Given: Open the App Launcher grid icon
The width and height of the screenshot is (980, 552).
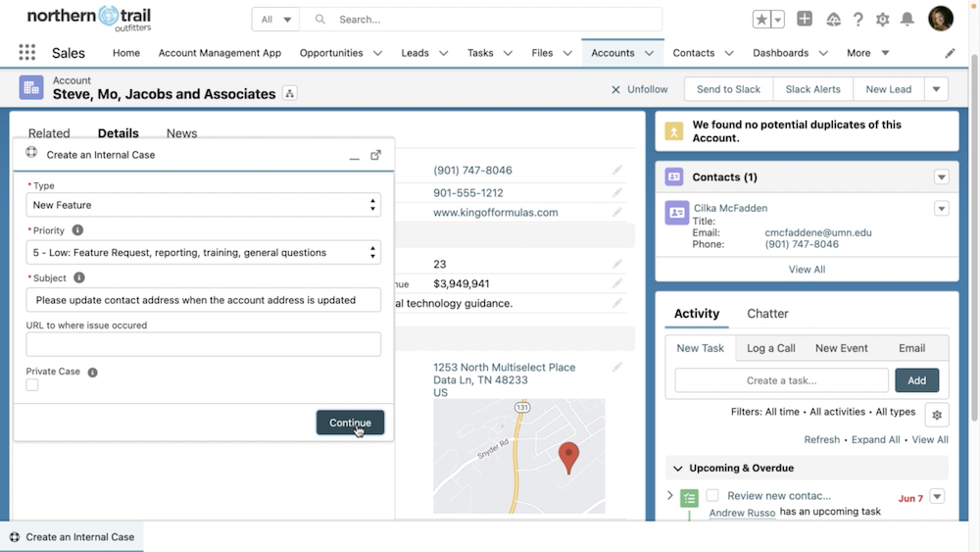Looking at the screenshot, I should coord(26,53).
